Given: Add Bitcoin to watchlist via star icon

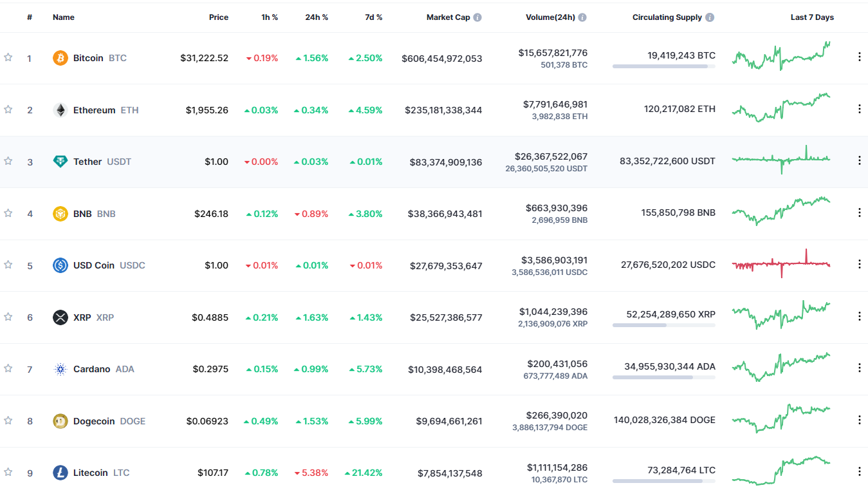Looking at the screenshot, I should click(8, 57).
